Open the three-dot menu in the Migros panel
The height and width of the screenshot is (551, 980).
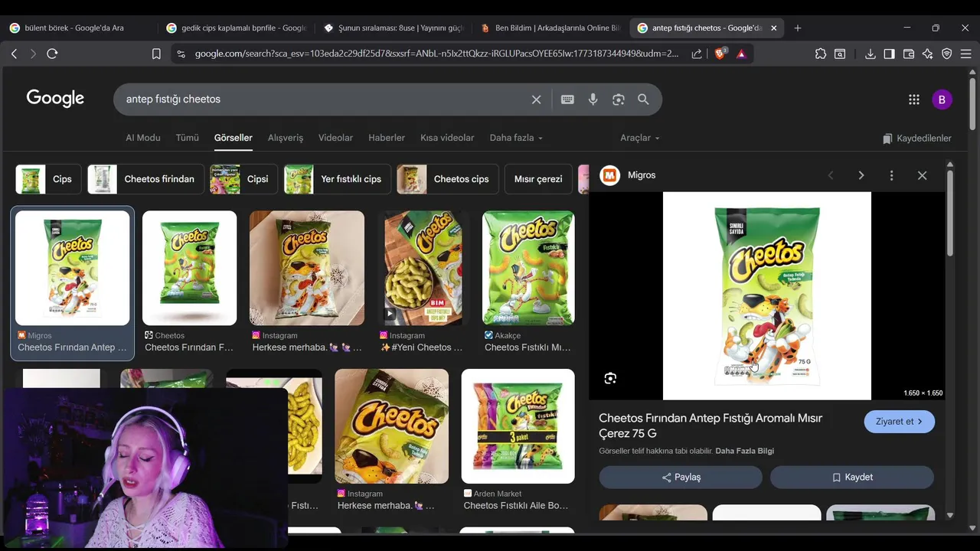[x=891, y=175]
